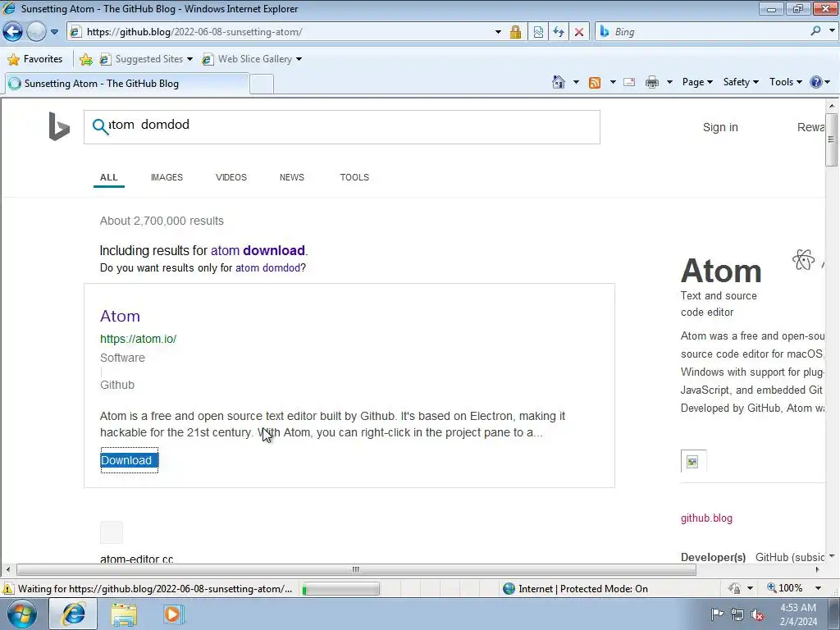Viewport: 840px width, 630px height.
Task: Open the Windows Start button
Action: [21, 614]
